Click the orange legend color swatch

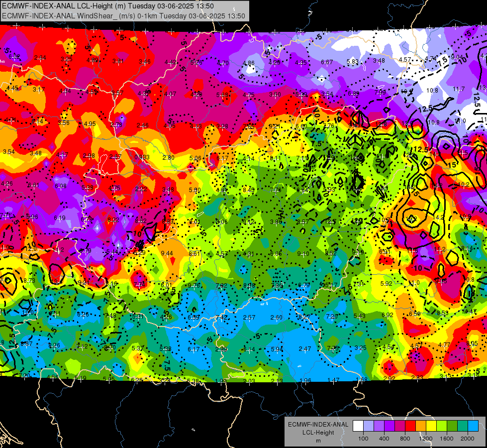(421, 426)
